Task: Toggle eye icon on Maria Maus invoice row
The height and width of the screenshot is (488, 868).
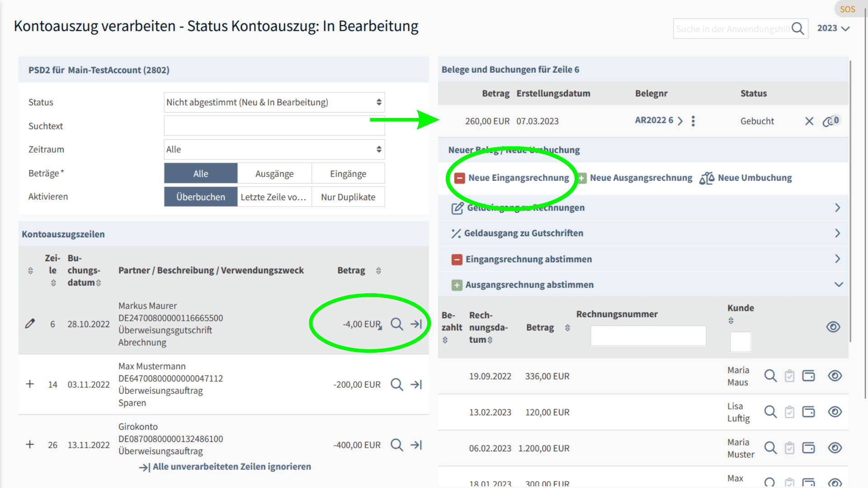Action: (x=835, y=375)
